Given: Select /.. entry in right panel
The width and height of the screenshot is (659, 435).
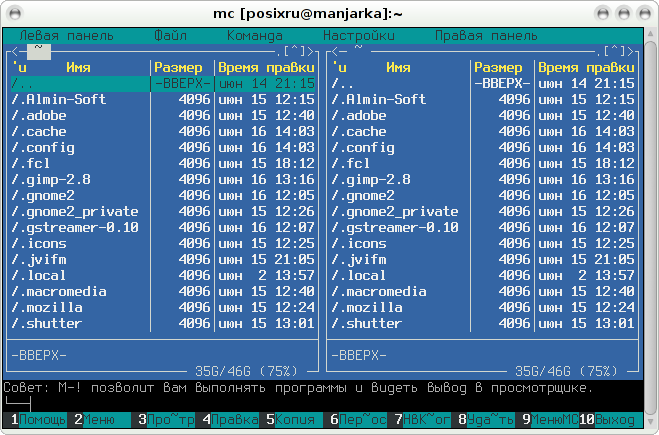Looking at the screenshot, I should (482, 84).
